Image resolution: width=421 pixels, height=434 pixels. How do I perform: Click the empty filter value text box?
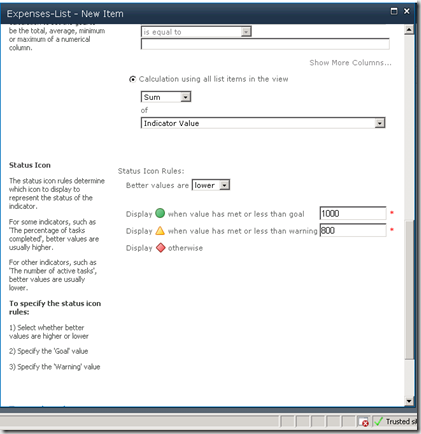(x=265, y=44)
